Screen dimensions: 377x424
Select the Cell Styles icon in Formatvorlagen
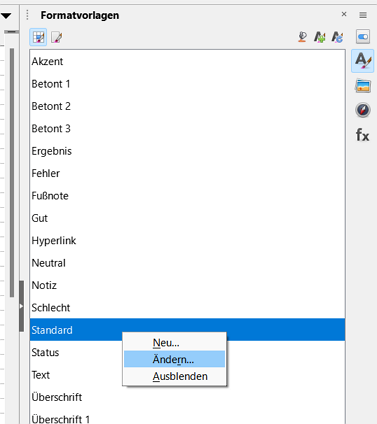point(38,37)
